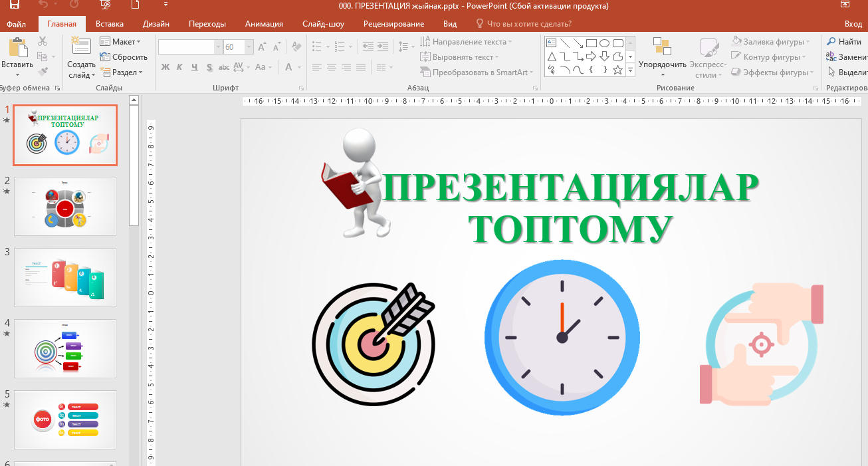Toggle italic К formatting
The image size is (868, 466).
180,67
